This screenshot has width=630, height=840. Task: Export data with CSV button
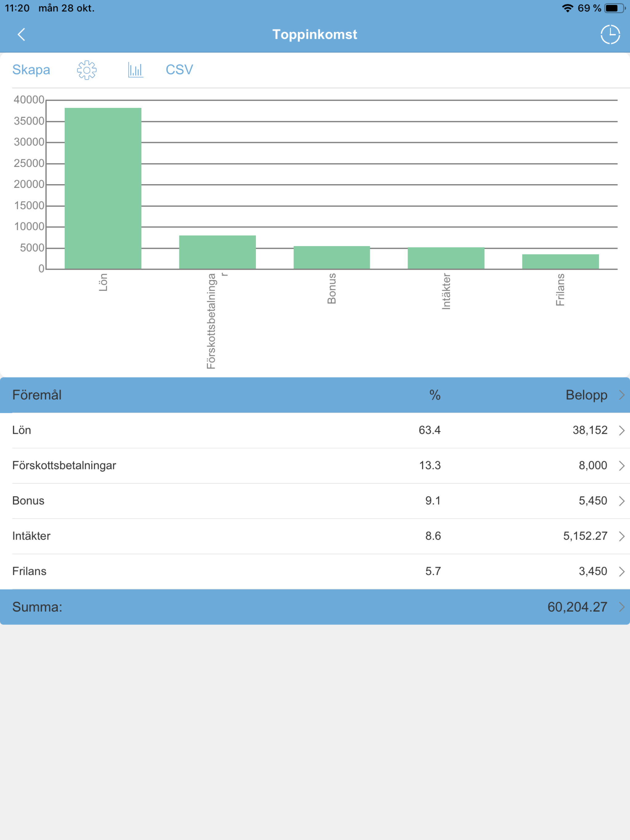[179, 70]
